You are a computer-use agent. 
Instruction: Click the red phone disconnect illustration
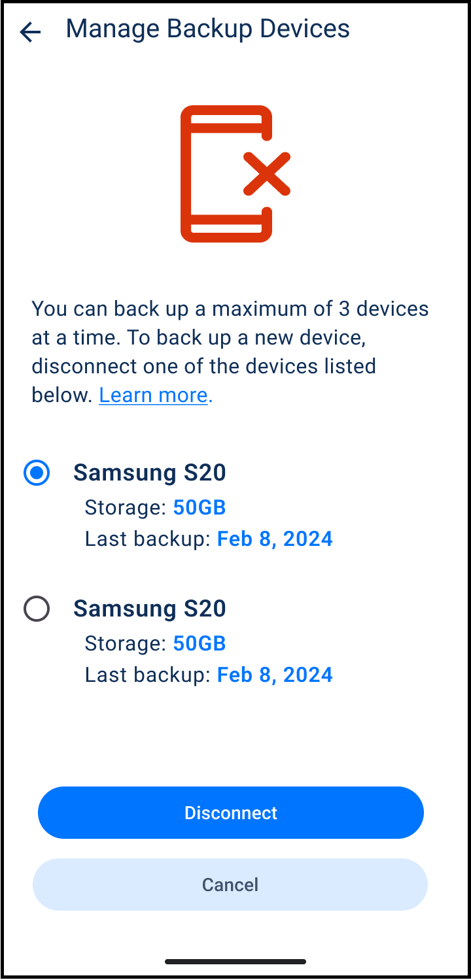226,173
